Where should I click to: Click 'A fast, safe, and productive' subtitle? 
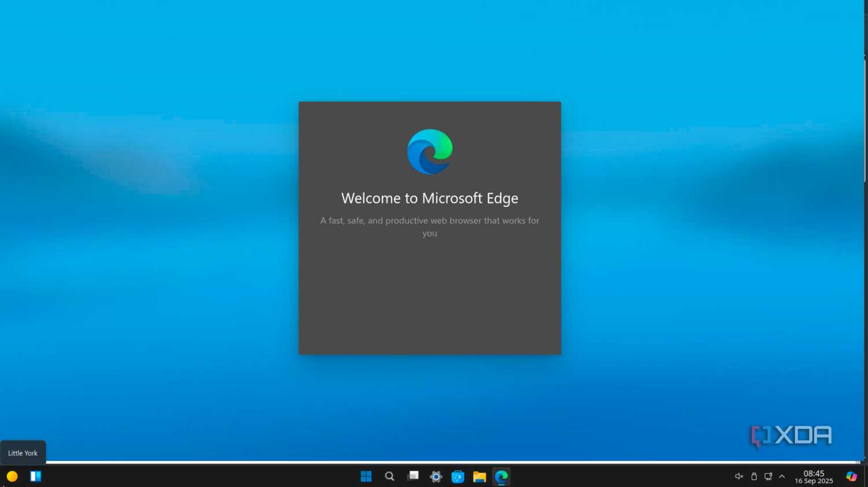pos(430,227)
